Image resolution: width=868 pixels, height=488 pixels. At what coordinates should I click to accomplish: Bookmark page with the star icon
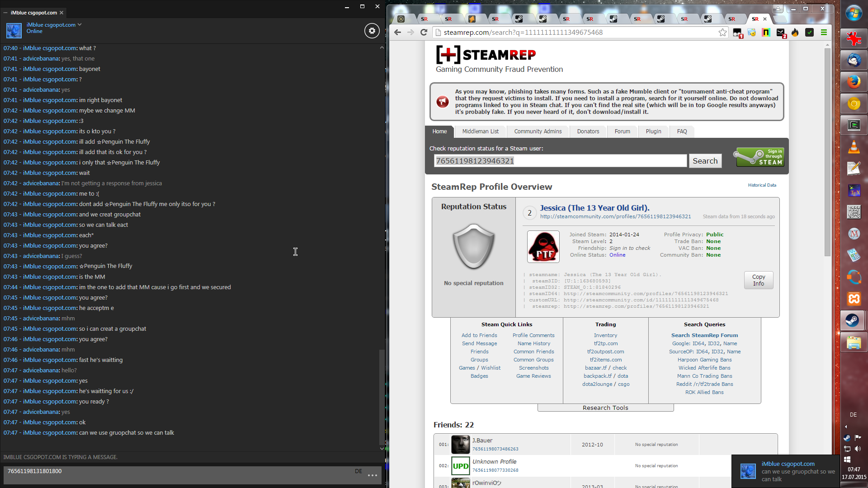click(722, 33)
